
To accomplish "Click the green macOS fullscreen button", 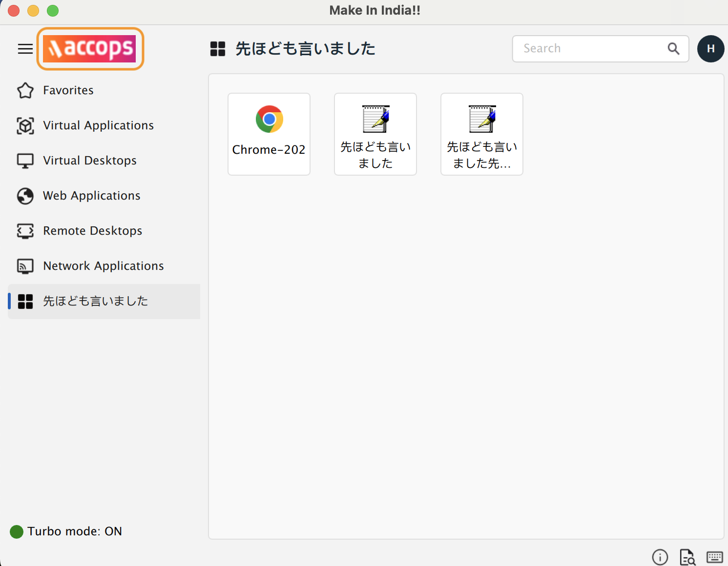I will (x=53, y=11).
